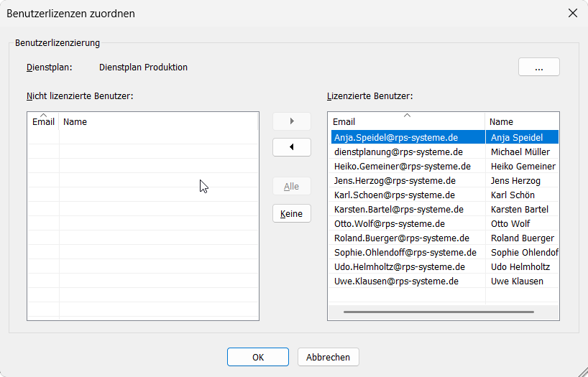Click the Dienstplan: label

[49, 68]
